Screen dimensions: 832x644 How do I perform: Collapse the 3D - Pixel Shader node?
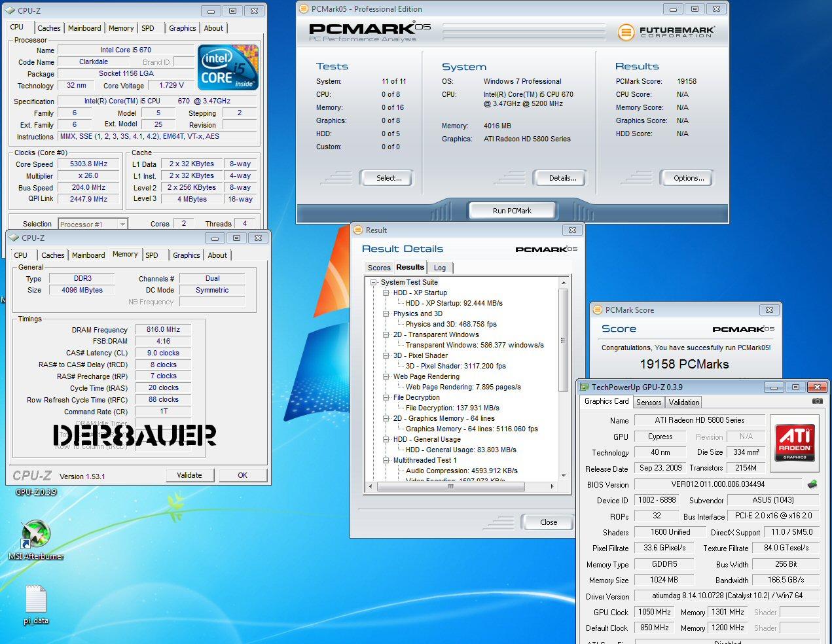tap(386, 355)
